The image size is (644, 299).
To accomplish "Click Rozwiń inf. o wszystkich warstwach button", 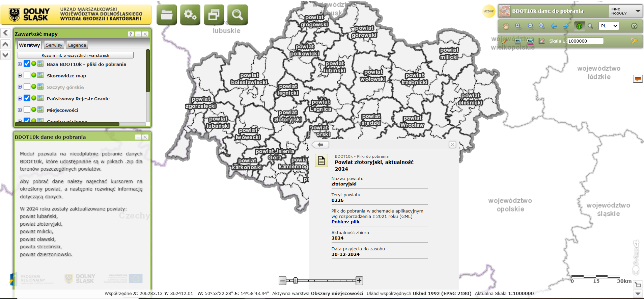I will pos(75,55).
